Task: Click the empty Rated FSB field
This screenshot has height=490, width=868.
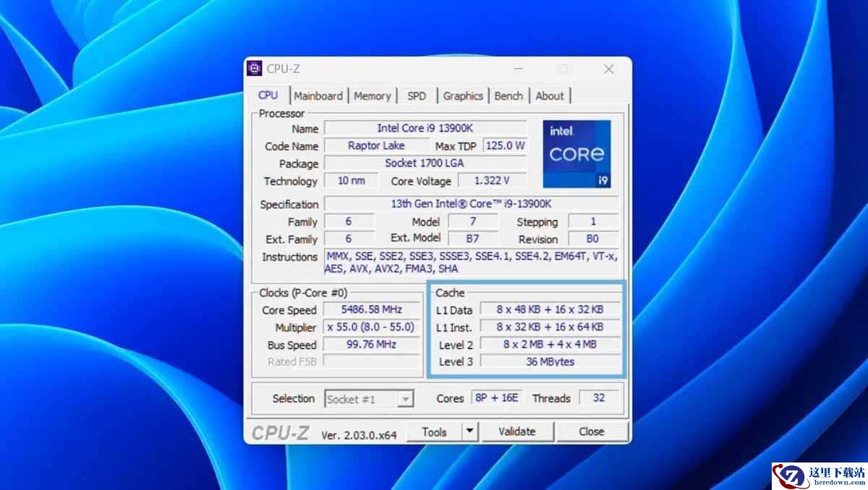Action: tap(372, 360)
